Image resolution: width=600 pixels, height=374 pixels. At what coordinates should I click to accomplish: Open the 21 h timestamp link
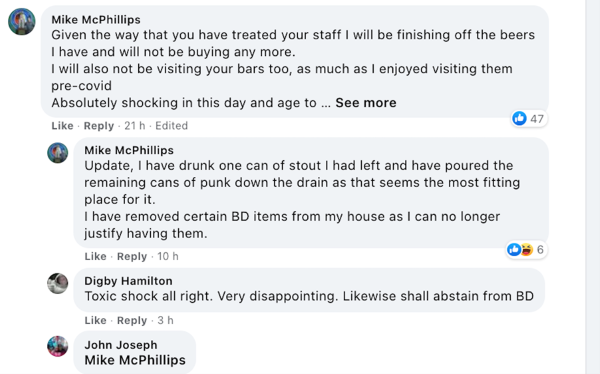(x=135, y=126)
